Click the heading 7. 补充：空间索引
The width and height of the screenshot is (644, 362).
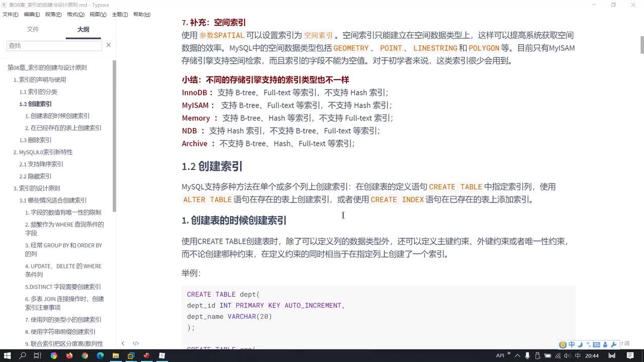coord(214,23)
